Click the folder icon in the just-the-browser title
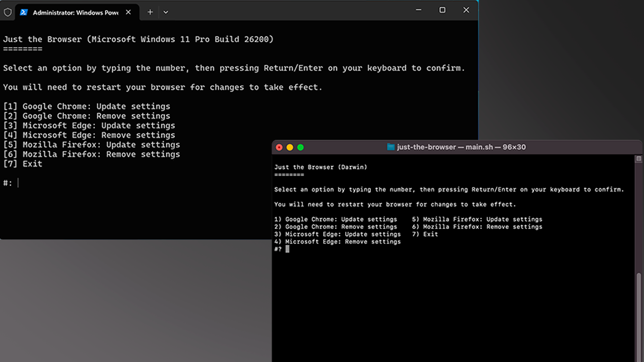The height and width of the screenshot is (362, 644). point(391,148)
